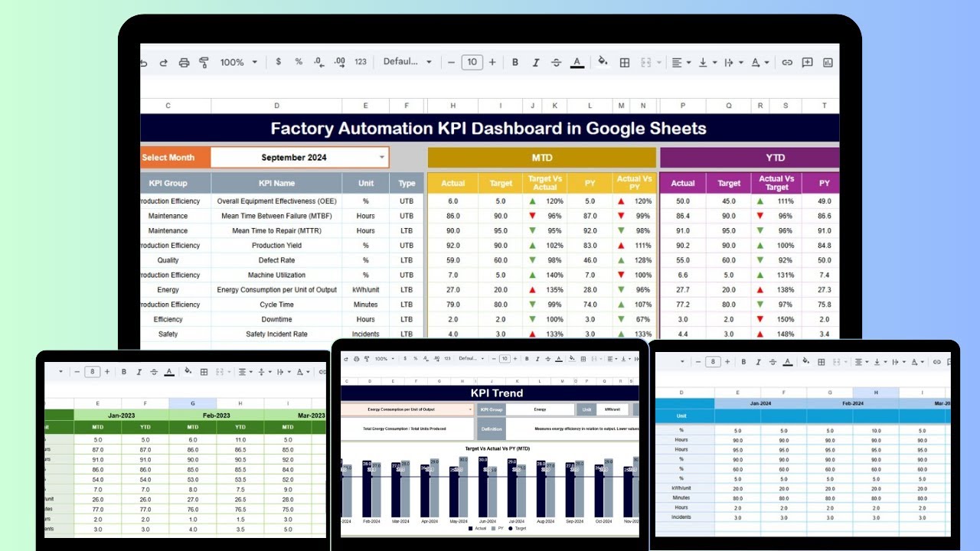Open the Default font dropdown in main toolbar
980x551 pixels.
click(407, 62)
